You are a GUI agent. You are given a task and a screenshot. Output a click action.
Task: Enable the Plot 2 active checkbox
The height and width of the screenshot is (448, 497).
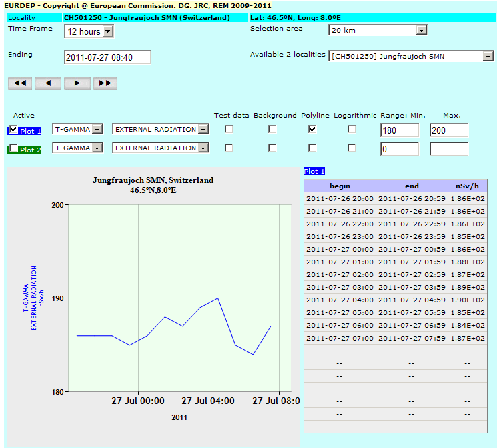coord(14,148)
